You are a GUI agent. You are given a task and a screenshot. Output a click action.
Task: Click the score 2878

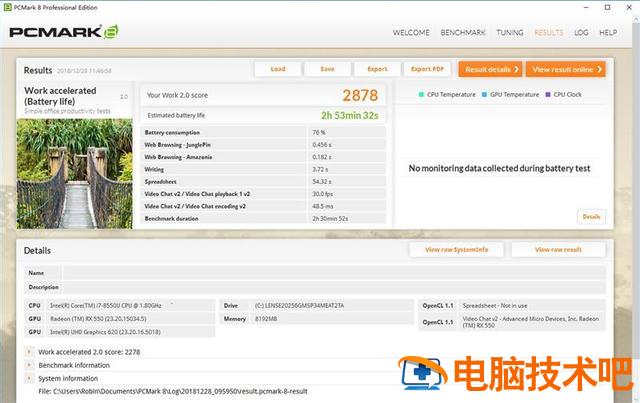360,96
